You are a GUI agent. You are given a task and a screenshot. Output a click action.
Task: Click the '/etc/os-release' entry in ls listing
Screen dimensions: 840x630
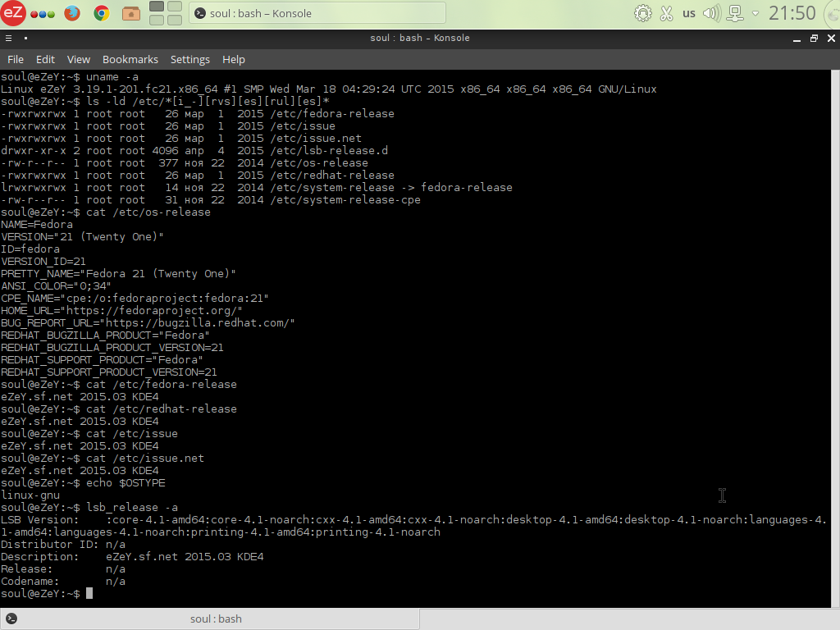(x=319, y=163)
